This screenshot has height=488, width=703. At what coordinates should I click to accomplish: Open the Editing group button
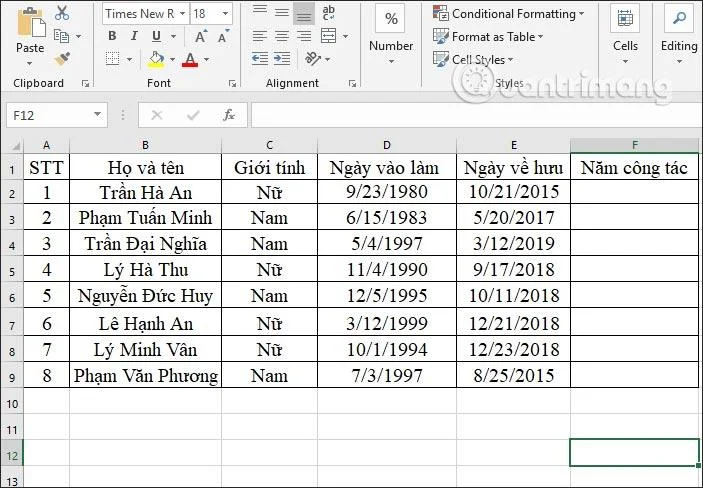(679, 35)
